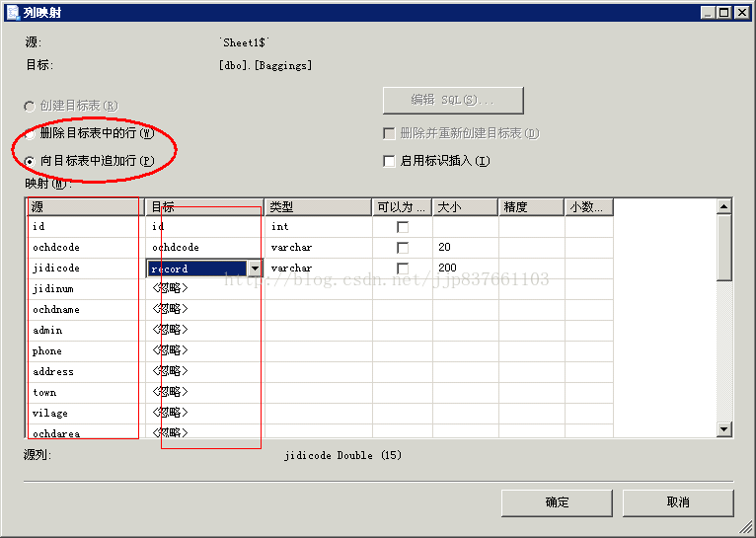756x538 pixels.
Task: Click the 目标 column header
Action: tap(204, 207)
